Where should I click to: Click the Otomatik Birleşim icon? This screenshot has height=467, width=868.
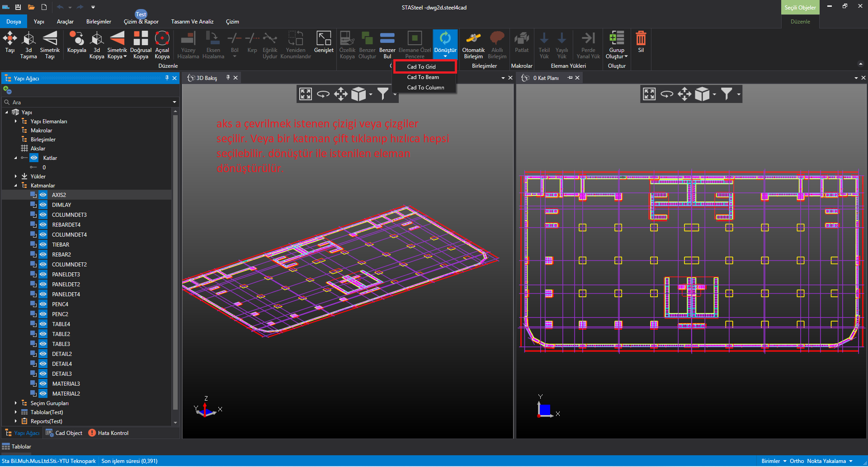[473, 45]
